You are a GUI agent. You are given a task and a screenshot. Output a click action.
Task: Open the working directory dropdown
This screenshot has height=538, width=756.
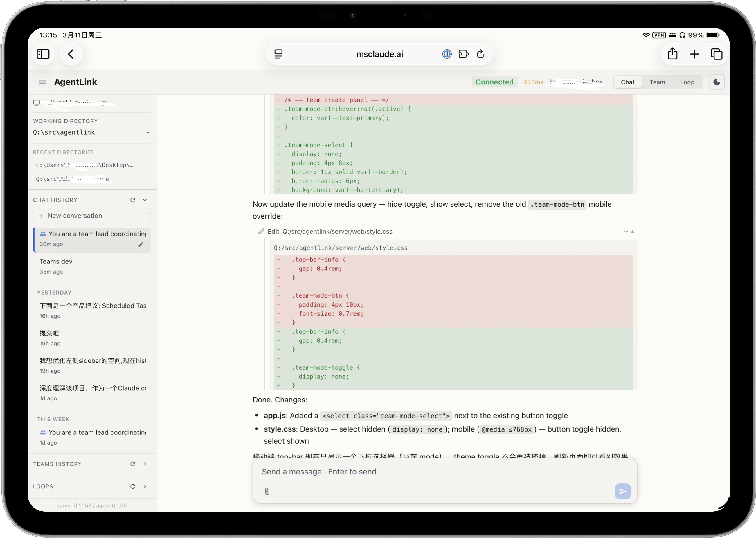pos(148,132)
